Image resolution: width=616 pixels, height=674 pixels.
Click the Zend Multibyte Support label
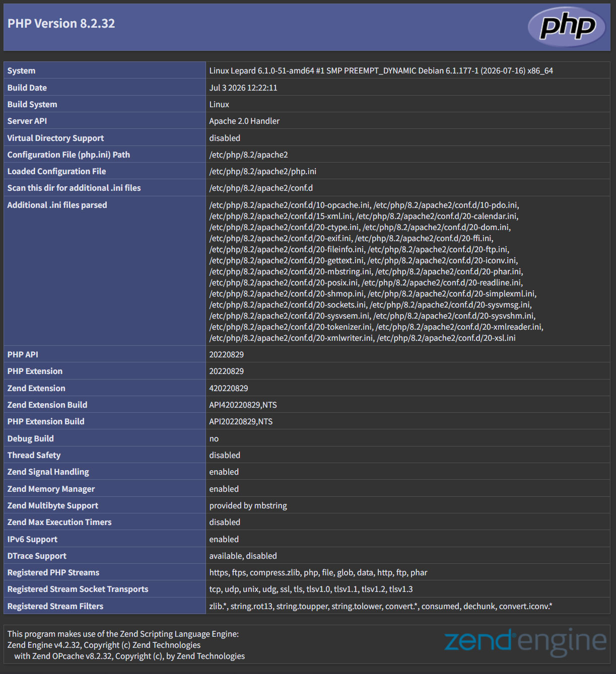[x=53, y=505]
